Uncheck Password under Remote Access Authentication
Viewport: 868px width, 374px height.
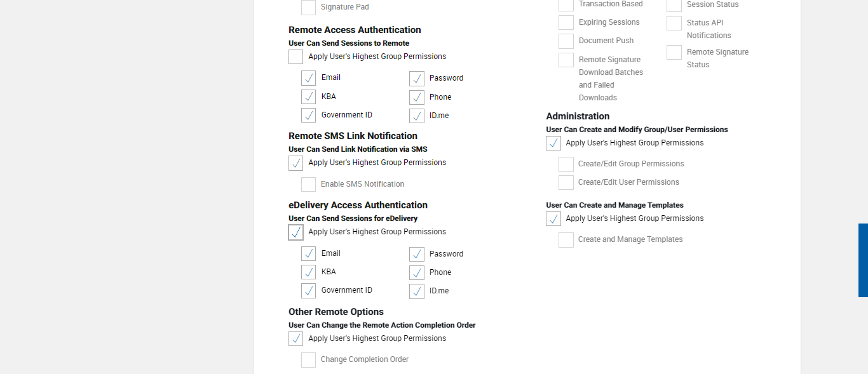pos(417,79)
